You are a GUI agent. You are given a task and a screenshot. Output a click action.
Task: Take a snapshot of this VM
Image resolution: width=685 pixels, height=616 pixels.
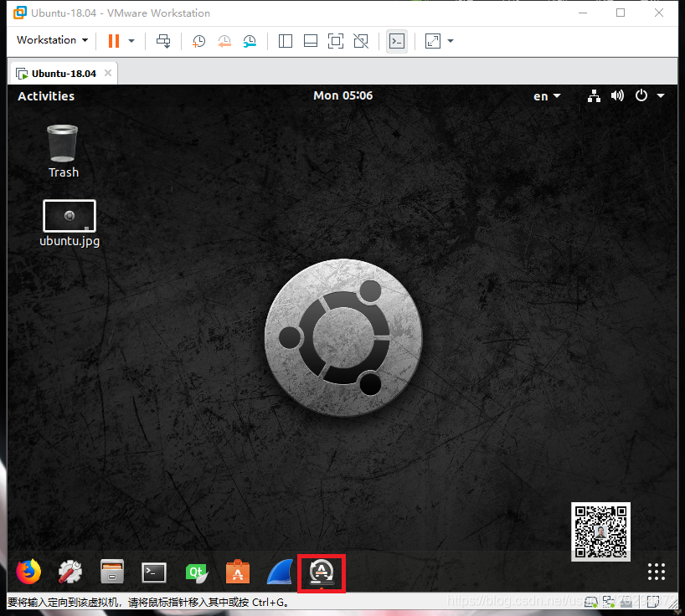198,41
